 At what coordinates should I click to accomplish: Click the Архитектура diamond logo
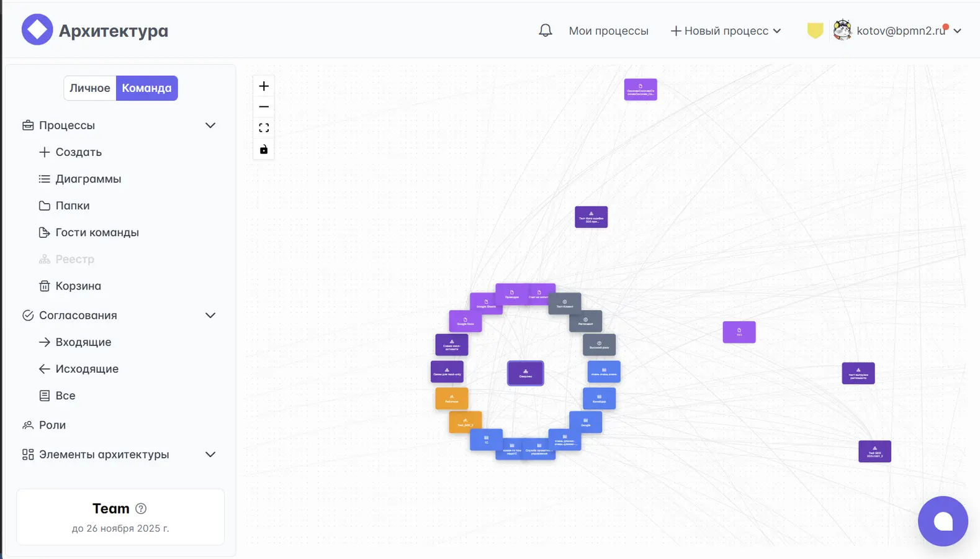pyautogui.click(x=37, y=30)
